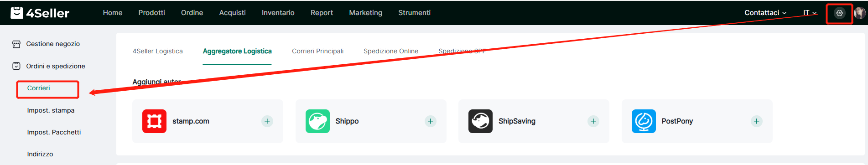This screenshot has width=868, height=165.
Task: Open the IT language dropdown
Action: [x=810, y=13]
